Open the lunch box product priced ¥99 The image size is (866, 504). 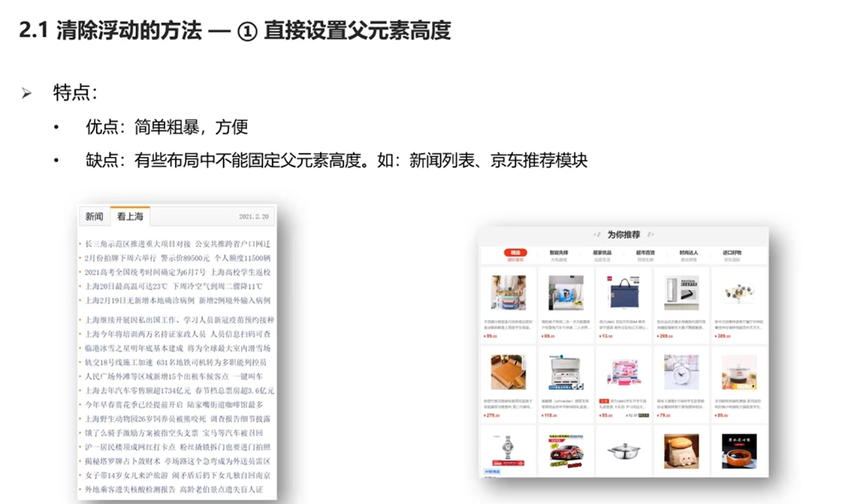click(x=508, y=293)
